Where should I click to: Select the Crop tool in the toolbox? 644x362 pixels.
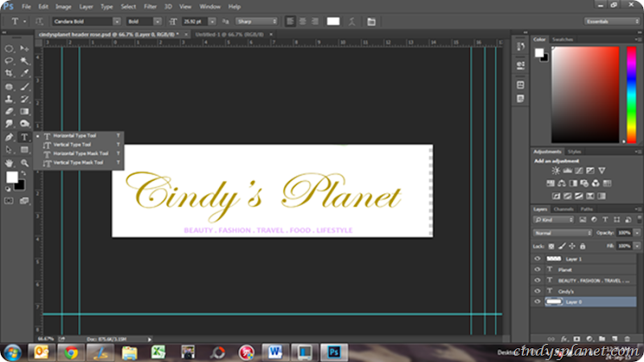coord(10,73)
